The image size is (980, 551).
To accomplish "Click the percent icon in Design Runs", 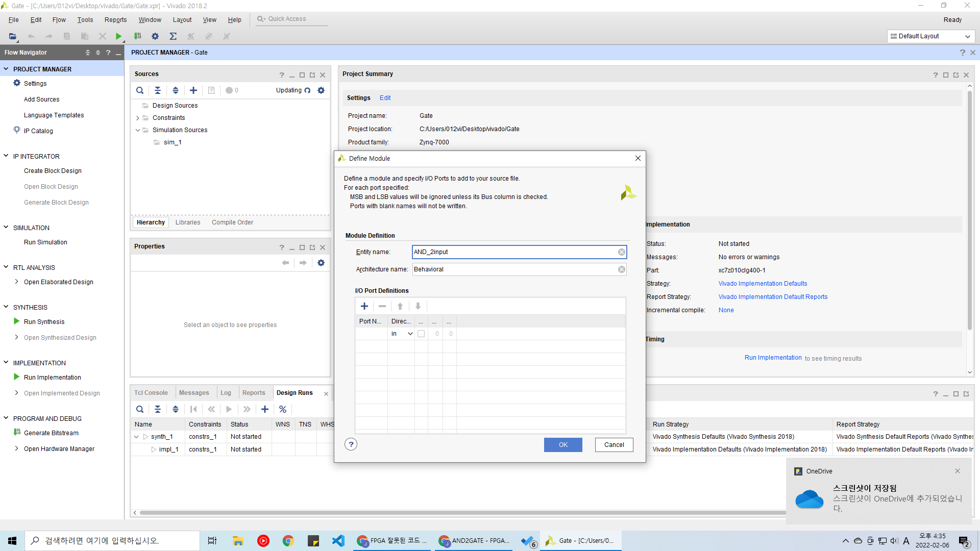I will coord(283,409).
